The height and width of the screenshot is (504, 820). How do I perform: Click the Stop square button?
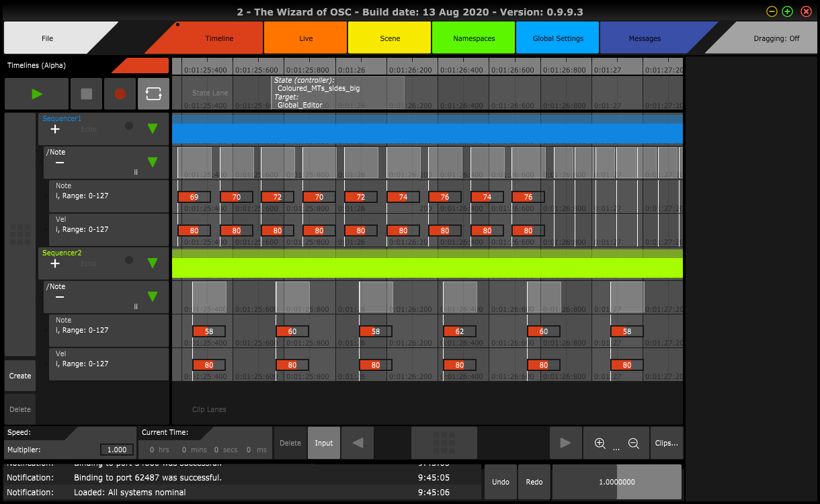[x=87, y=94]
